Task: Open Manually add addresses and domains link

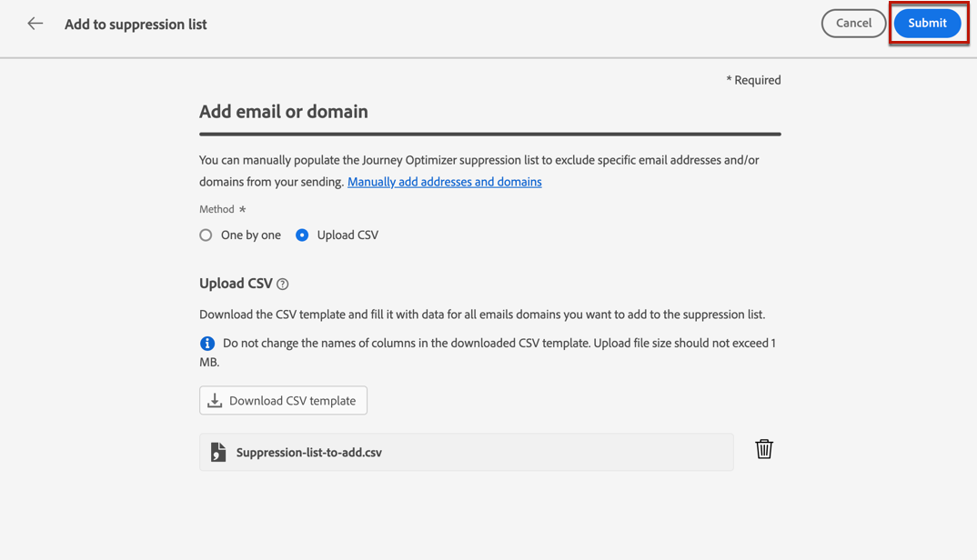Action: point(445,182)
